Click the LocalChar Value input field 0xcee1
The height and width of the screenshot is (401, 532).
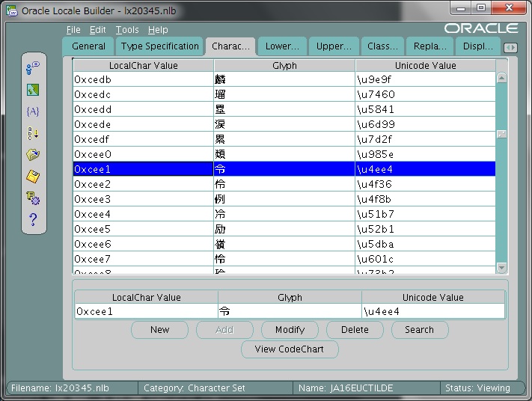click(x=146, y=311)
